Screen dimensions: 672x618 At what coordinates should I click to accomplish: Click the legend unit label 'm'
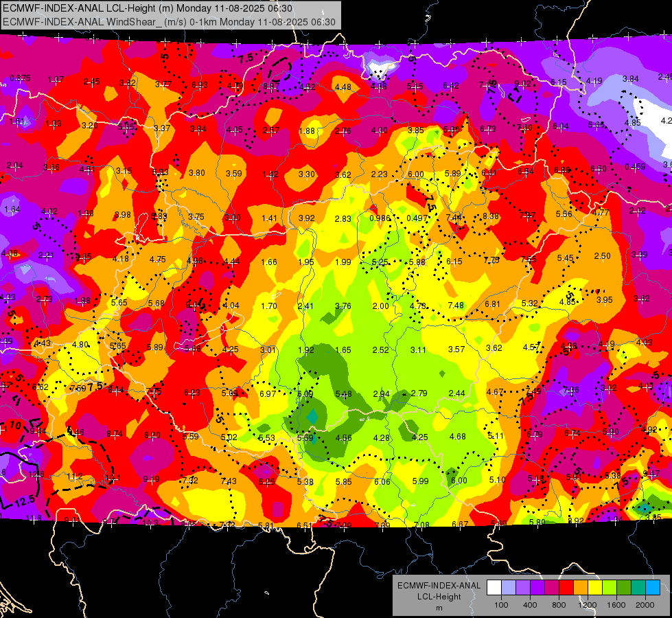pyautogui.click(x=439, y=608)
